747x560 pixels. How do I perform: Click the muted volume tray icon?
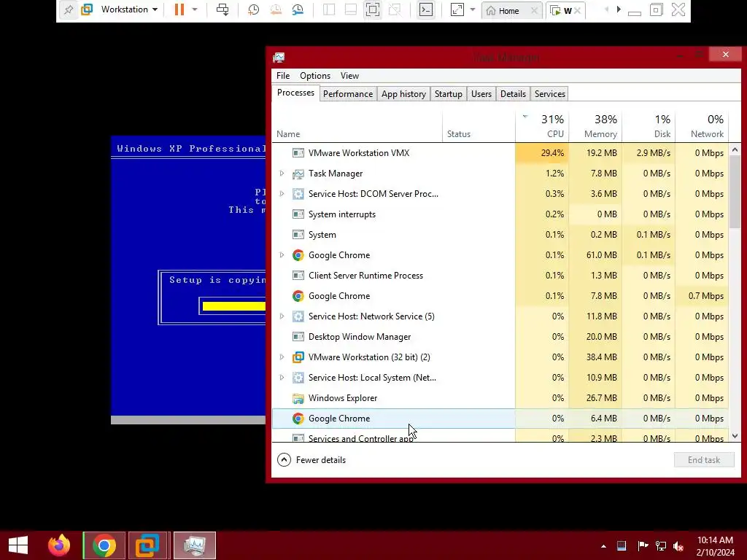pos(678,546)
